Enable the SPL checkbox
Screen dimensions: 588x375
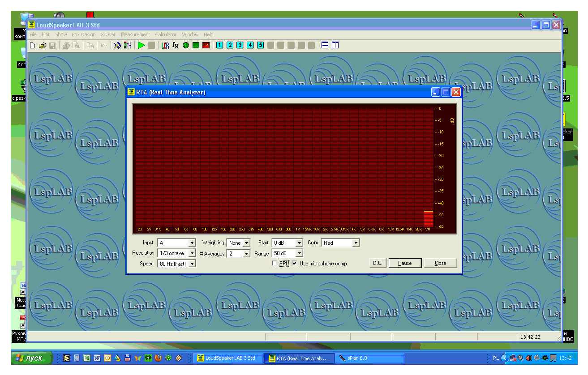coord(275,264)
